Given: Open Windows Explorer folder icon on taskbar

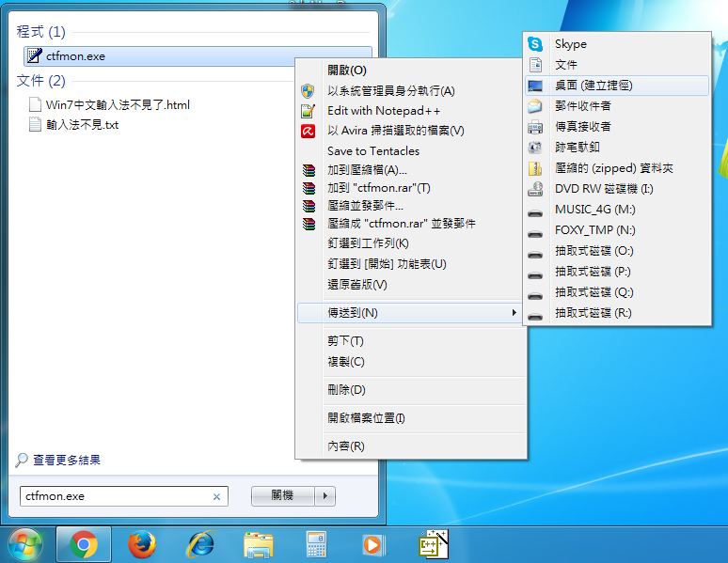Looking at the screenshot, I should [x=259, y=545].
